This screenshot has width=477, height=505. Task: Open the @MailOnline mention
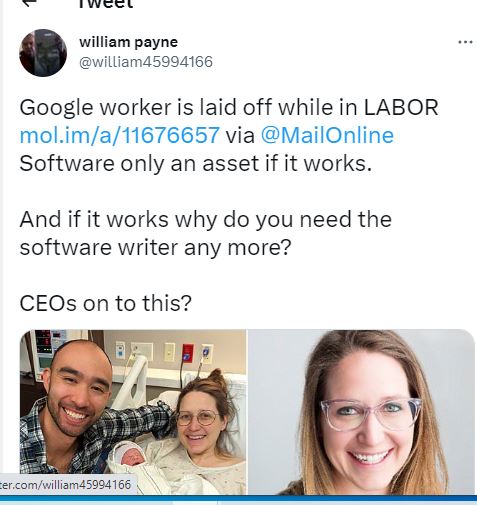327,135
